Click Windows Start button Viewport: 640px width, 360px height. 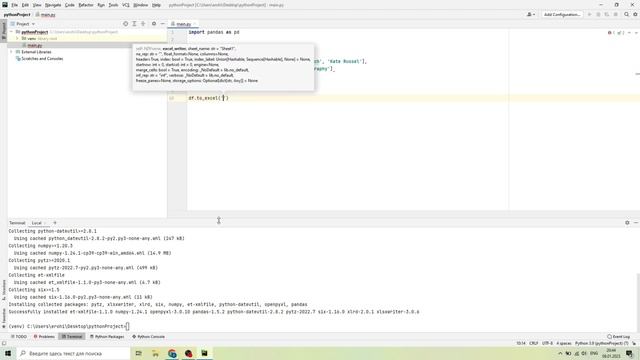tap(8, 353)
